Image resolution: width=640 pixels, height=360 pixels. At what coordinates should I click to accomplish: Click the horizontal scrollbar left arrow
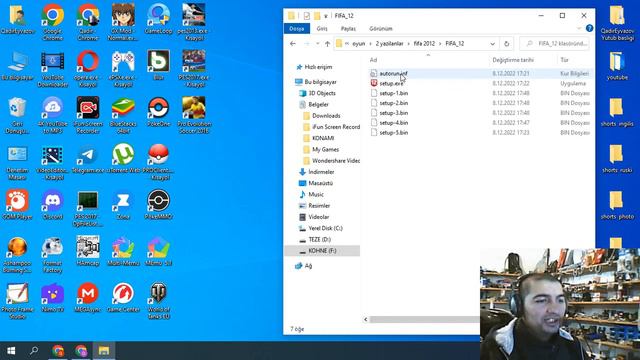[x=366, y=320]
